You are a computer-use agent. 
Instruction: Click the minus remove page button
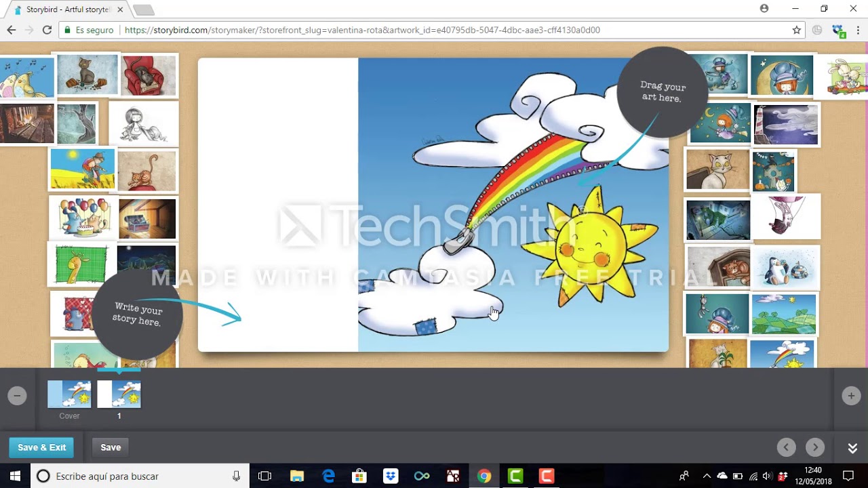click(x=17, y=396)
